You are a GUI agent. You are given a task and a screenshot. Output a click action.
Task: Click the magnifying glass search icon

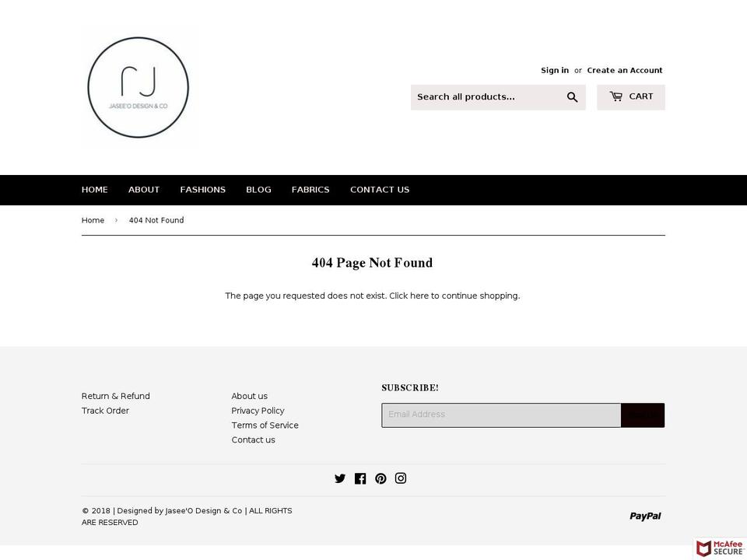click(572, 97)
